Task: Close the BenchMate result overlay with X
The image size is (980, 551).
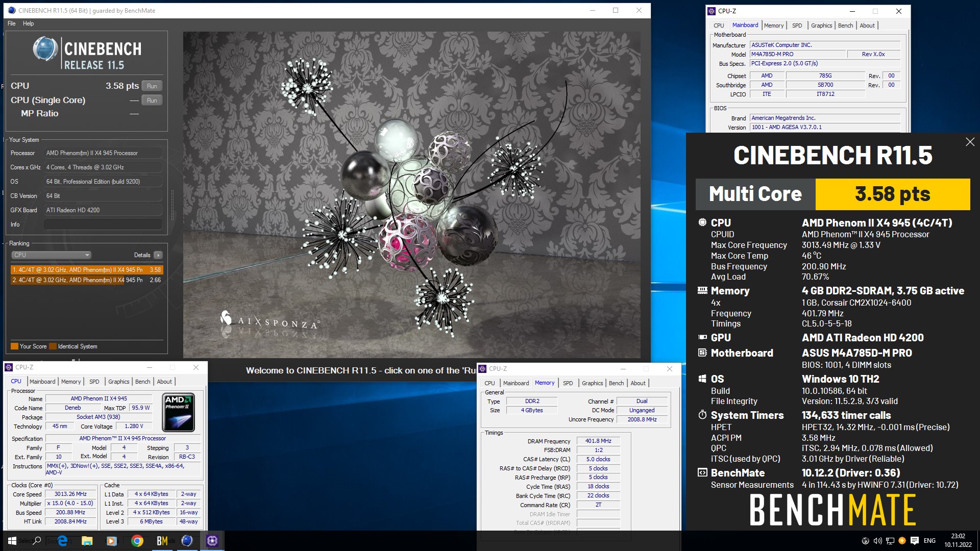Action: click(x=970, y=142)
